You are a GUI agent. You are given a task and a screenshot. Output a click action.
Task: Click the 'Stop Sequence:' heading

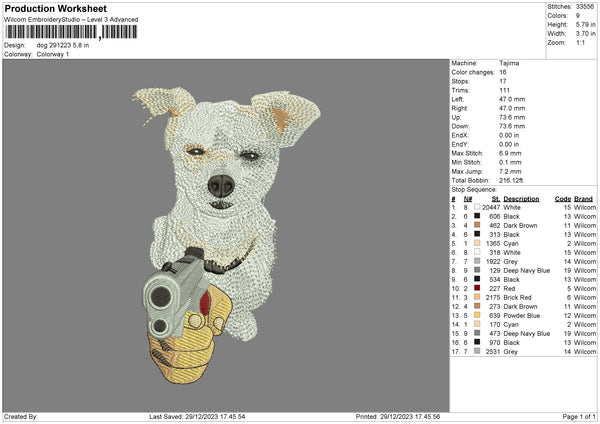click(474, 190)
